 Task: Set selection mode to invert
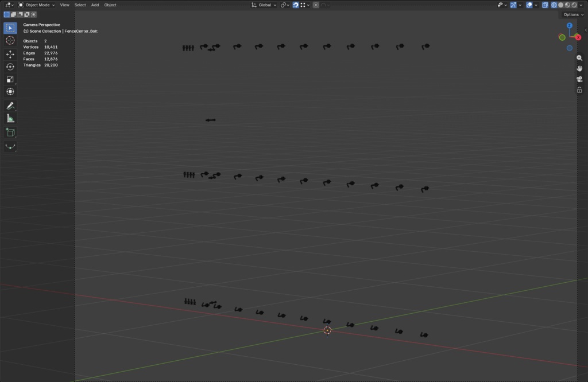27,14
